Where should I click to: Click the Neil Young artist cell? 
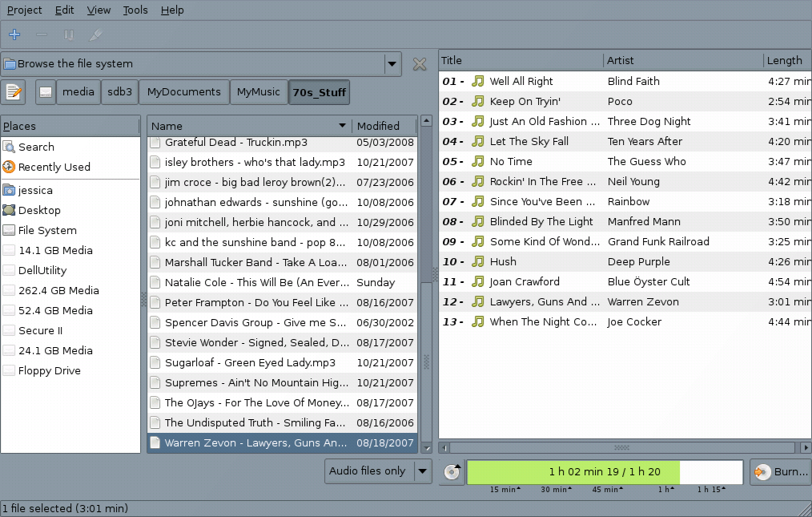[x=633, y=181]
